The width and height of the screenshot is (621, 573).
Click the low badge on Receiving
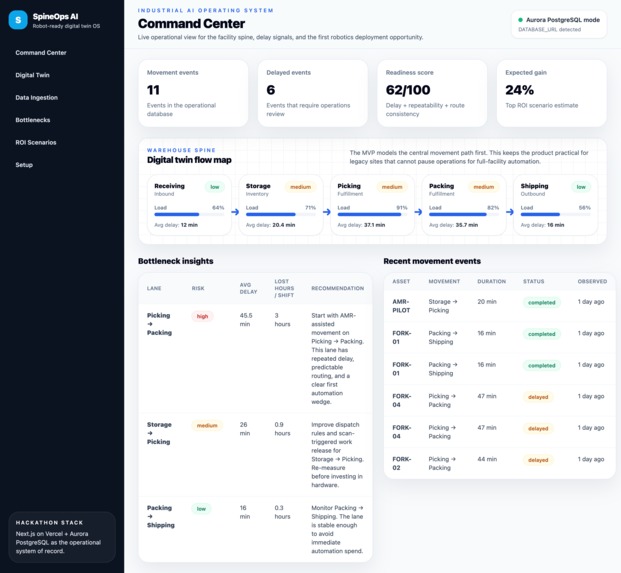coord(215,187)
